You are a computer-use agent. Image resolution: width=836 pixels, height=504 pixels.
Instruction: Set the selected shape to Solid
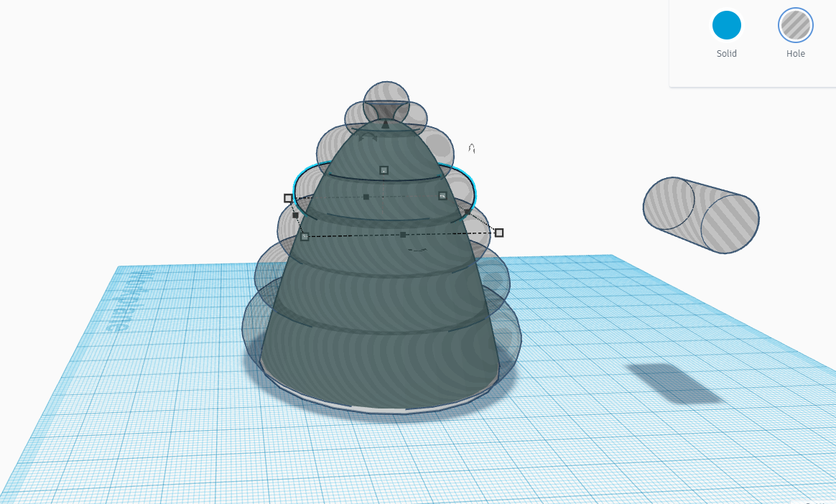(726, 25)
